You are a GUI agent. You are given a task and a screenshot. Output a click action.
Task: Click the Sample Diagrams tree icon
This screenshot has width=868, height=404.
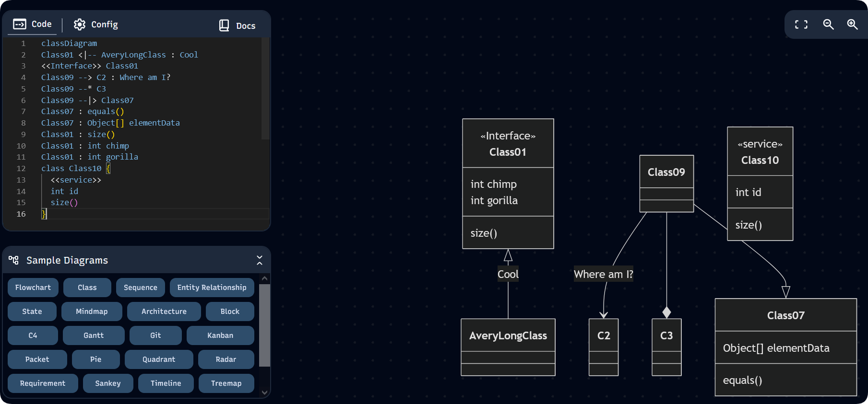(x=13, y=260)
